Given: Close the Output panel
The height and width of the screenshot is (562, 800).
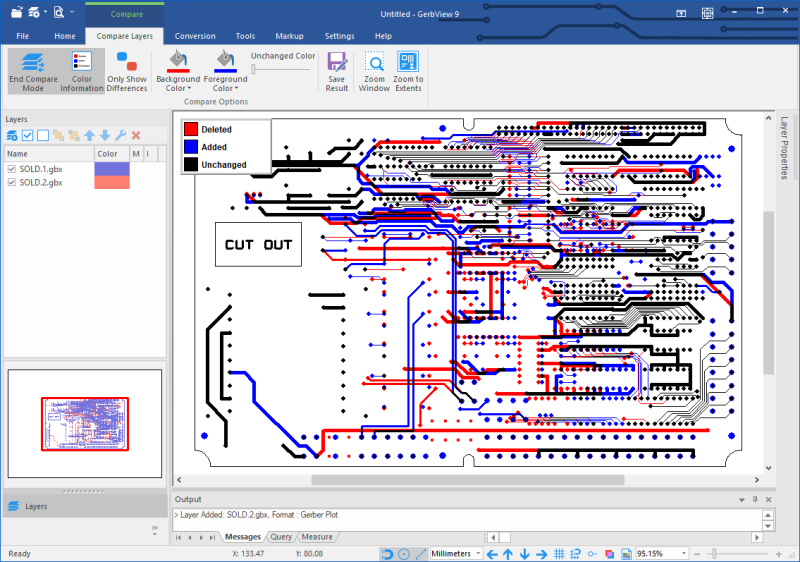Looking at the screenshot, I should (x=768, y=499).
